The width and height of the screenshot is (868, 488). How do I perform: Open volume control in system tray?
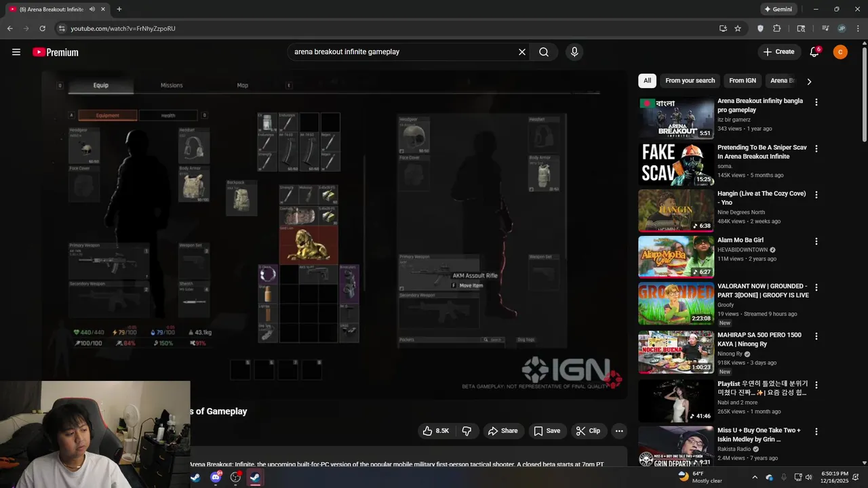click(808, 477)
